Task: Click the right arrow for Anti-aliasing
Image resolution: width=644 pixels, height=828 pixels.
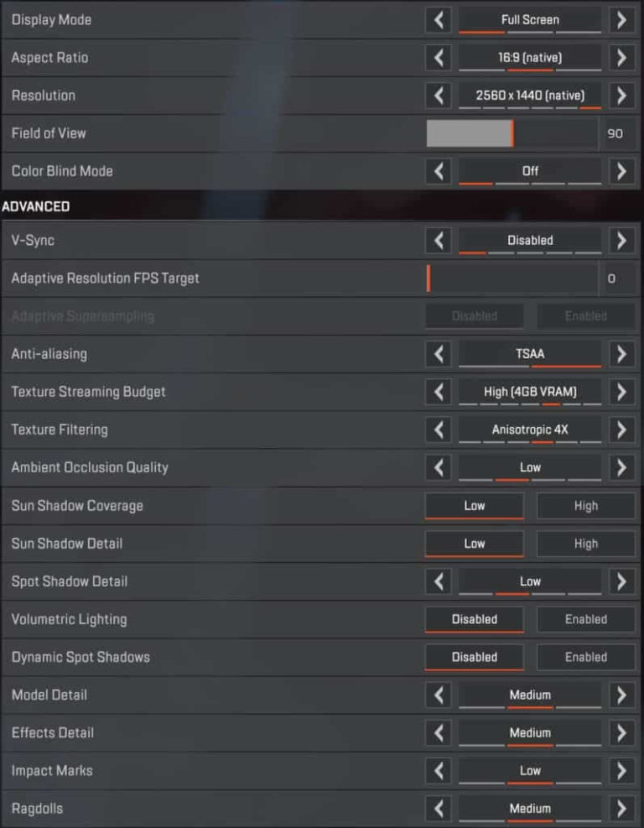Action: [622, 354]
